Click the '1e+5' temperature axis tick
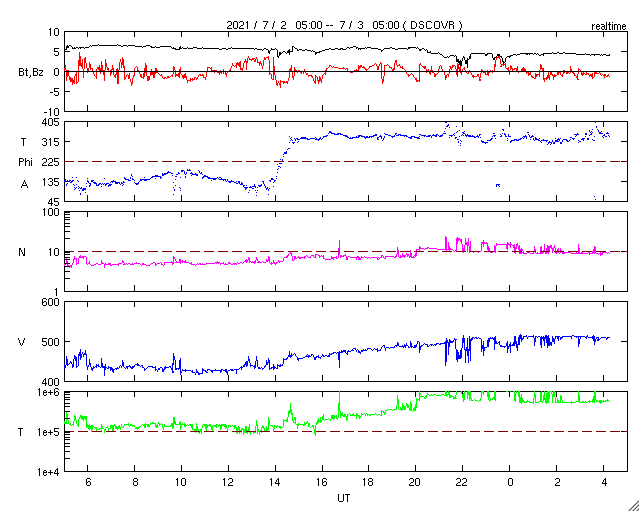Screen dimensions: 640x512 (49, 432)
